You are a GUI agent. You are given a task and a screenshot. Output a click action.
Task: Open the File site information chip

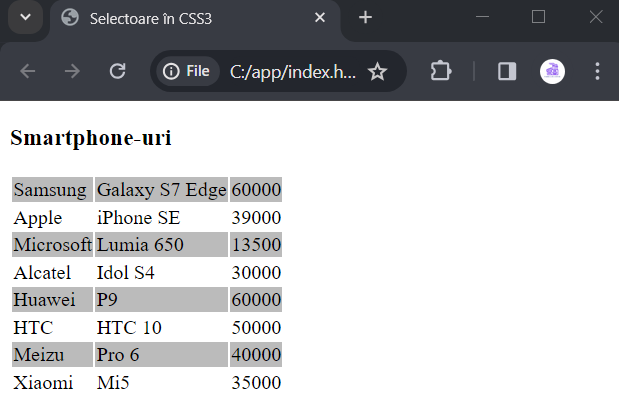click(x=187, y=71)
